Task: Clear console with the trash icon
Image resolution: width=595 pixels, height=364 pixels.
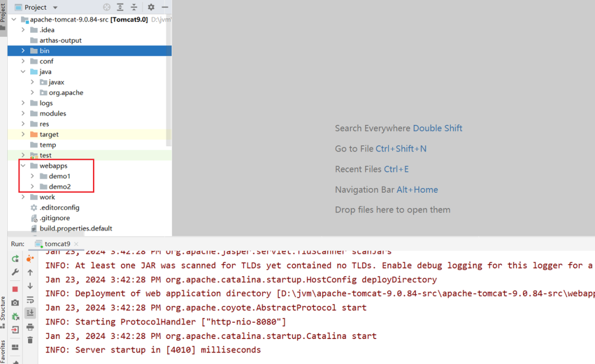Action: 30,340
